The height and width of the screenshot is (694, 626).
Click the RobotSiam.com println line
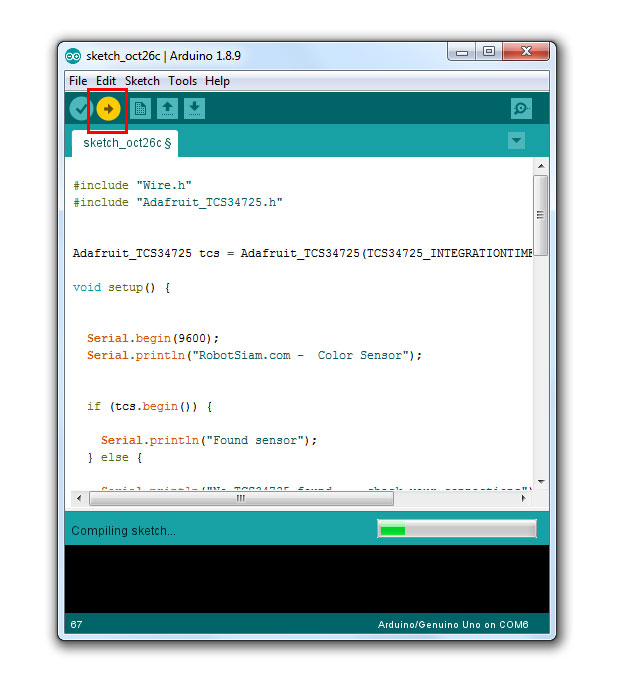(255, 355)
